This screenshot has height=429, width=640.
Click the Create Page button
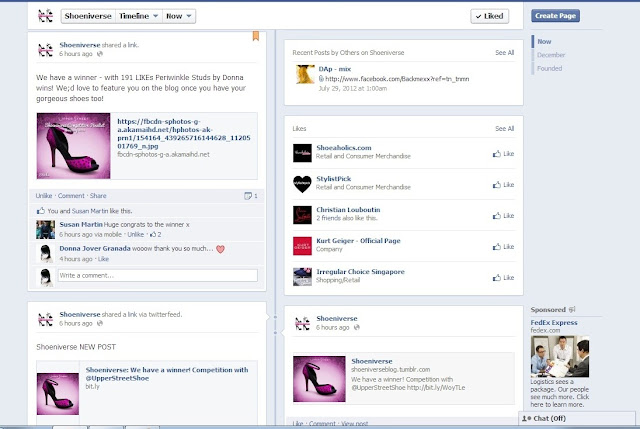(x=555, y=16)
